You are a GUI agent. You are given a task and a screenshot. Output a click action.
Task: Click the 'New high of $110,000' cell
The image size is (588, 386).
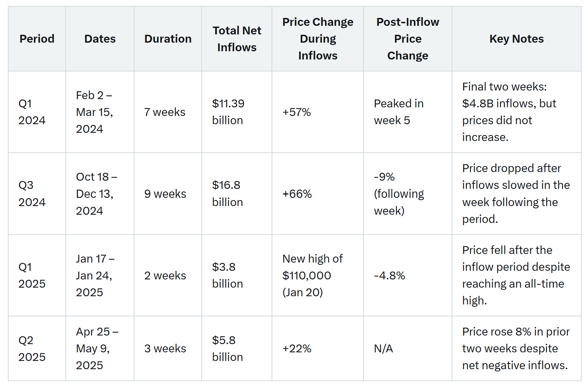tap(312, 275)
